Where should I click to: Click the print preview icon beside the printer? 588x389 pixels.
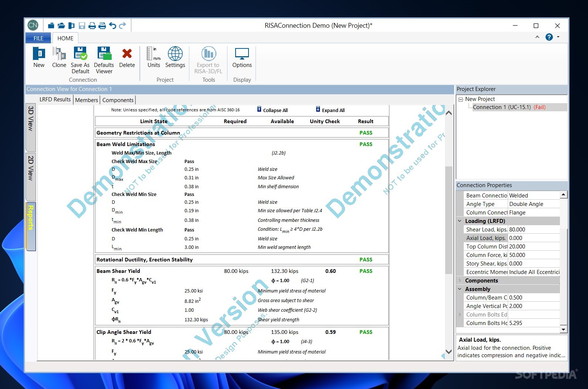[102, 26]
